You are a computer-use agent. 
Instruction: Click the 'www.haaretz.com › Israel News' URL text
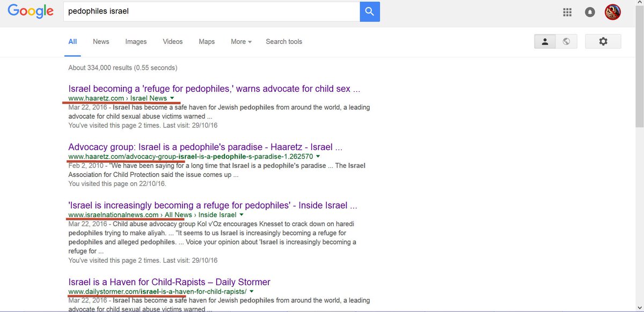pyautogui.click(x=118, y=98)
